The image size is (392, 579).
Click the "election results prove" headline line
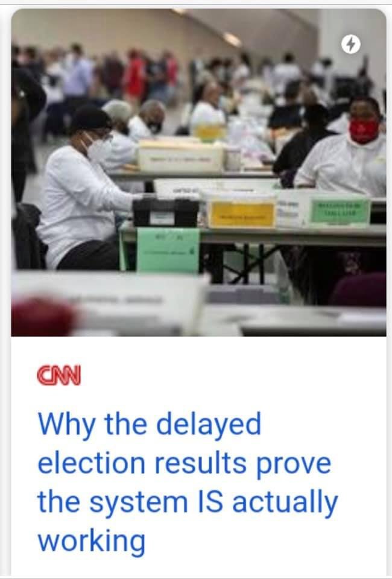coord(185,464)
